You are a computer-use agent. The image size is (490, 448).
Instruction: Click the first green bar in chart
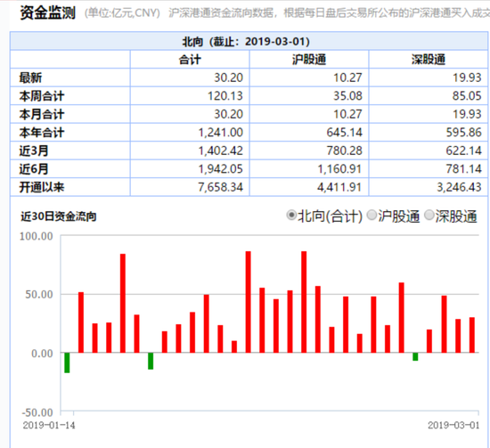pyautogui.click(x=67, y=362)
